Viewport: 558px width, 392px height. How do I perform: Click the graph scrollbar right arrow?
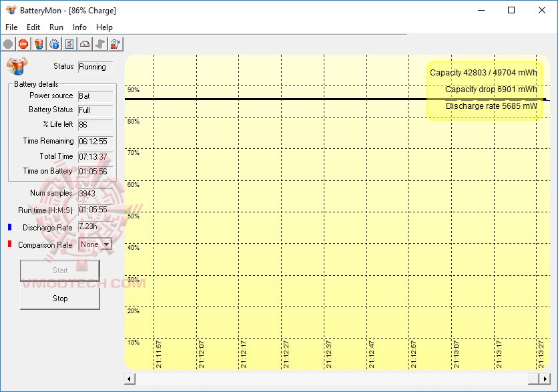(x=545, y=379)
